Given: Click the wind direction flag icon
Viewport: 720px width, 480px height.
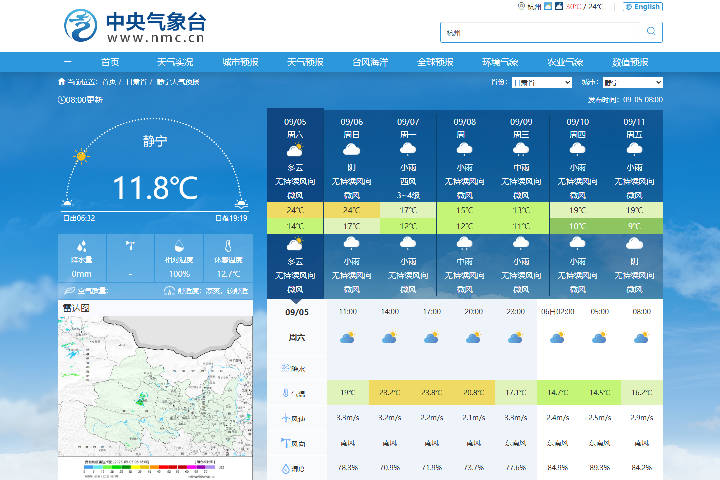Looking at the screenshot, I should click(130, 246).
